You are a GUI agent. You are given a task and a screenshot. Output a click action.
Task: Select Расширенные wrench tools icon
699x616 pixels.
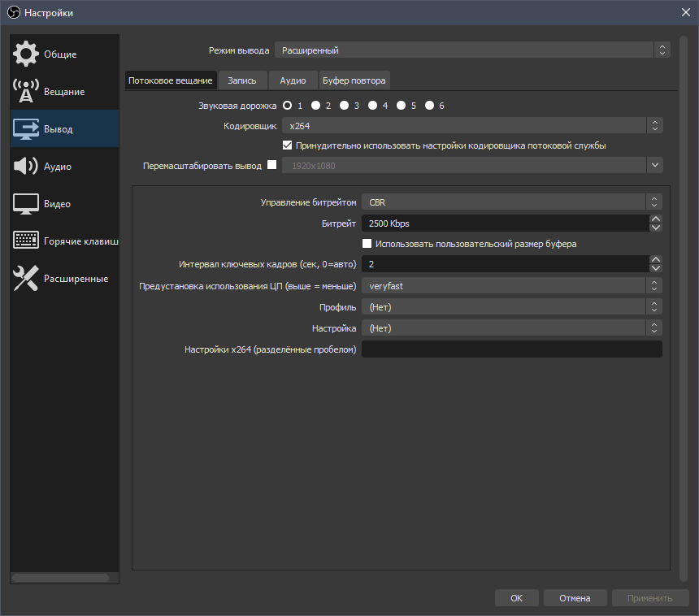point(26,278)
